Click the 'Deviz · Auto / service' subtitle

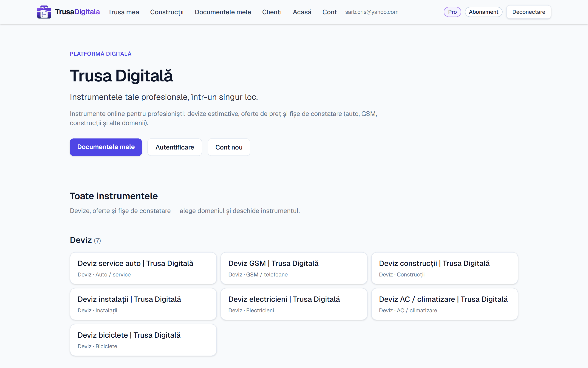tap(104, 275)
